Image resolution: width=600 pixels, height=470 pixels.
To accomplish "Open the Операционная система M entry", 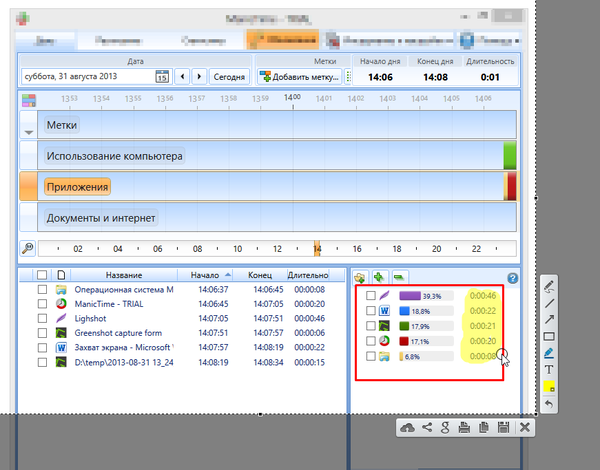I will point(124,289).
